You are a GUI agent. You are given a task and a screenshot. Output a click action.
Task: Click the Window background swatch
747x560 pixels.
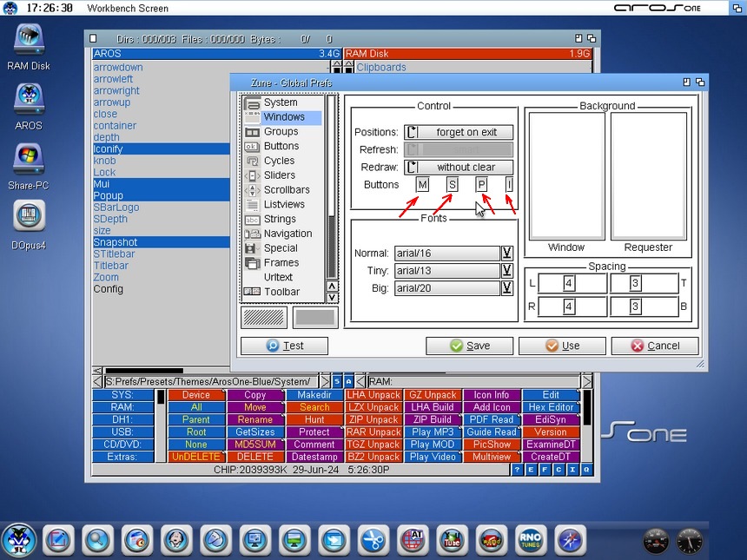[x=567, y=176]
